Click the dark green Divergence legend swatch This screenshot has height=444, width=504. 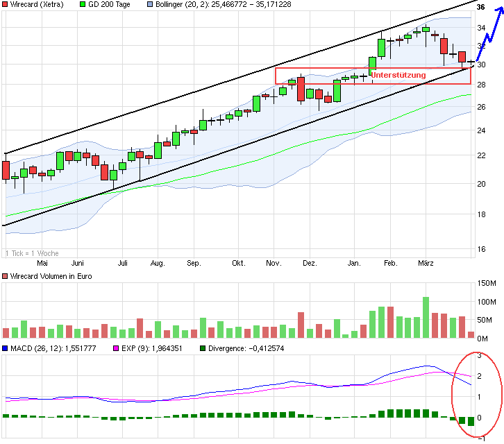pyautogui.click(x=203, y=348)
